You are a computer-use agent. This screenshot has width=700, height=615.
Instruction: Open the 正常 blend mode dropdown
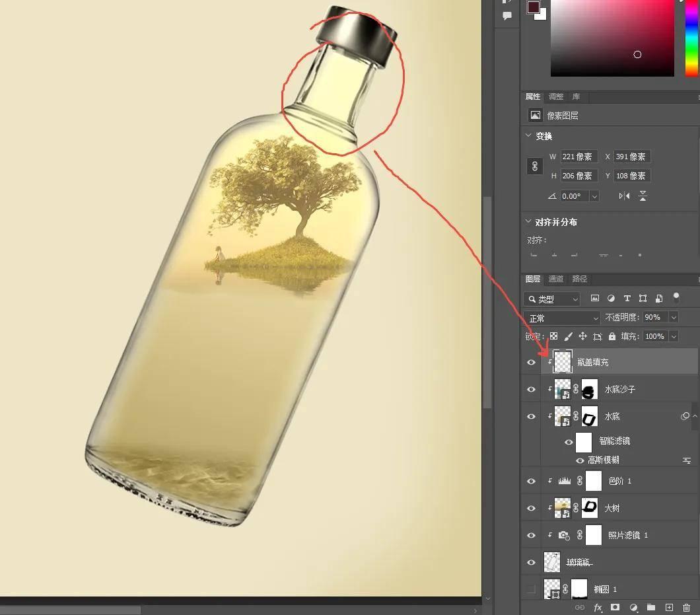click(563, 318)
